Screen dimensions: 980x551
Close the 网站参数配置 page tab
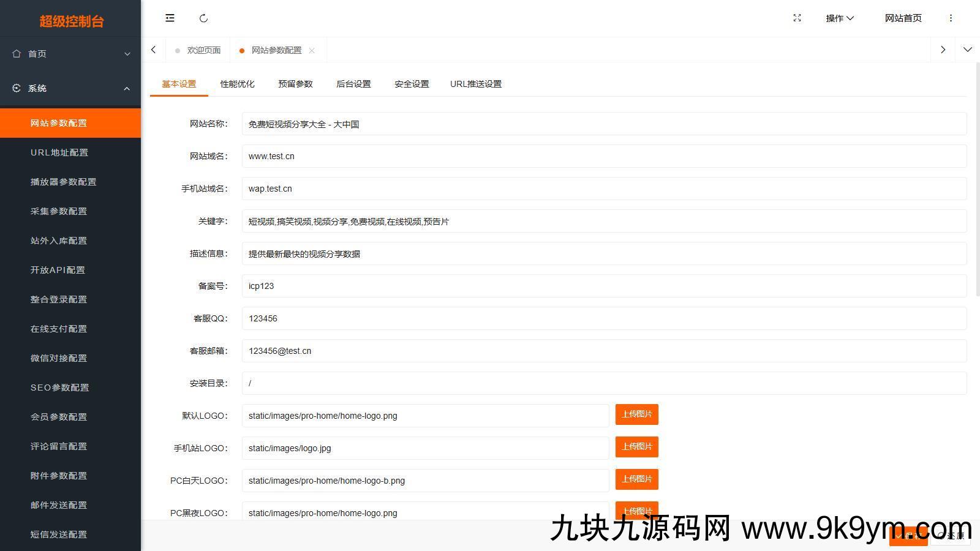click(x=312, y=51)
